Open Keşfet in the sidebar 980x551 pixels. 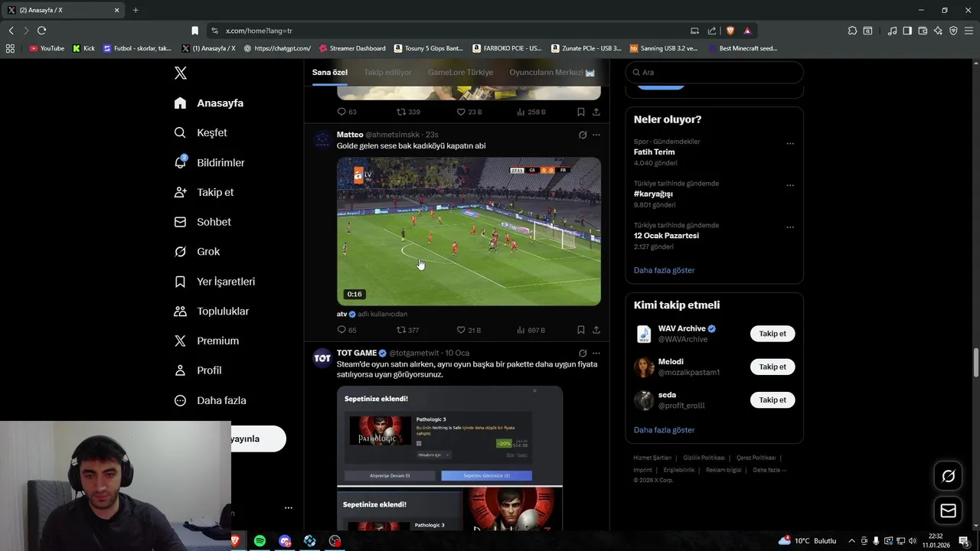coord(201,132)
